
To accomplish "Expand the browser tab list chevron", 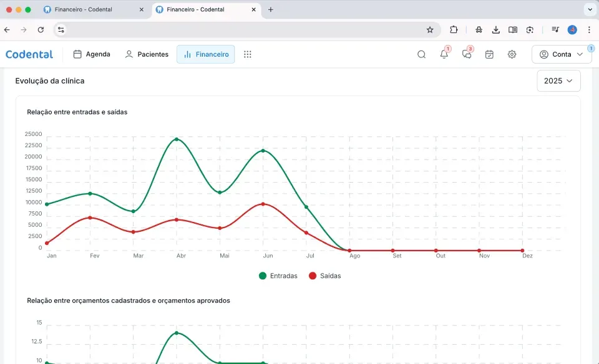I will click(x=590, y=9).
